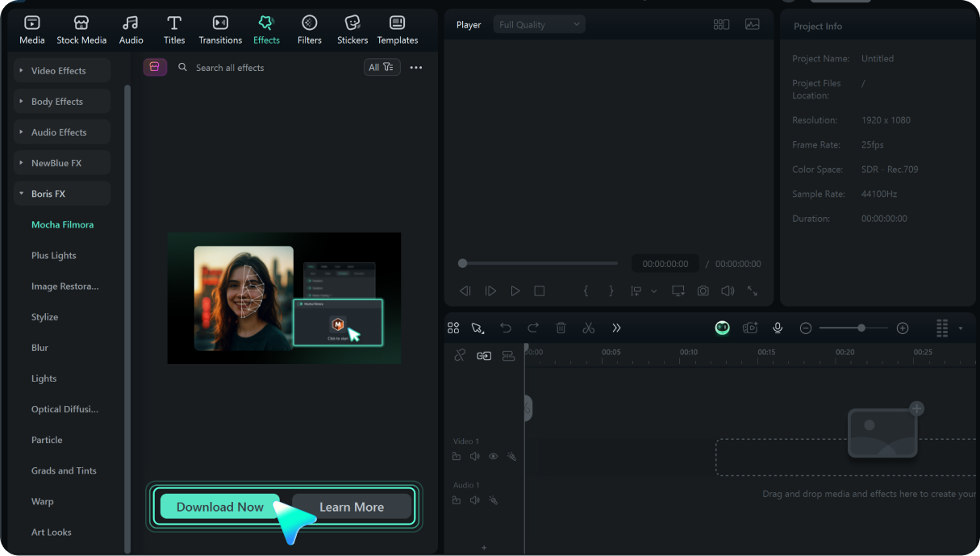Click the Learn More button

[x=352, y=507]
